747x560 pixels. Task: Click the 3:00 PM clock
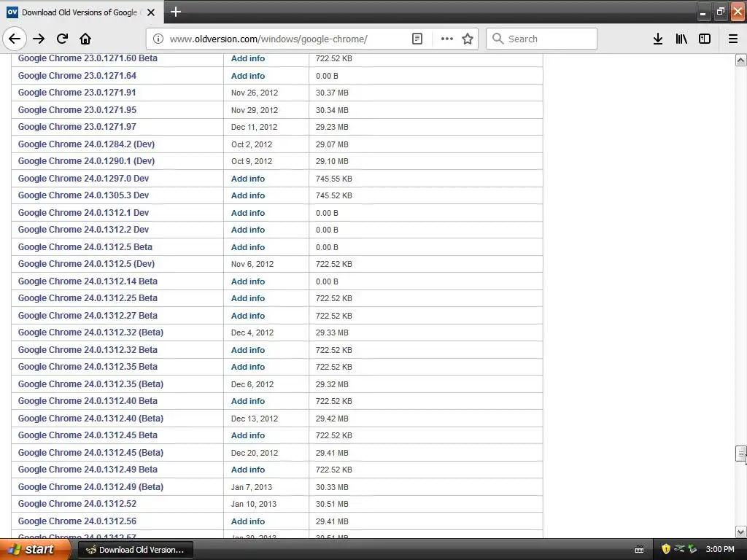tap(720, 550)
